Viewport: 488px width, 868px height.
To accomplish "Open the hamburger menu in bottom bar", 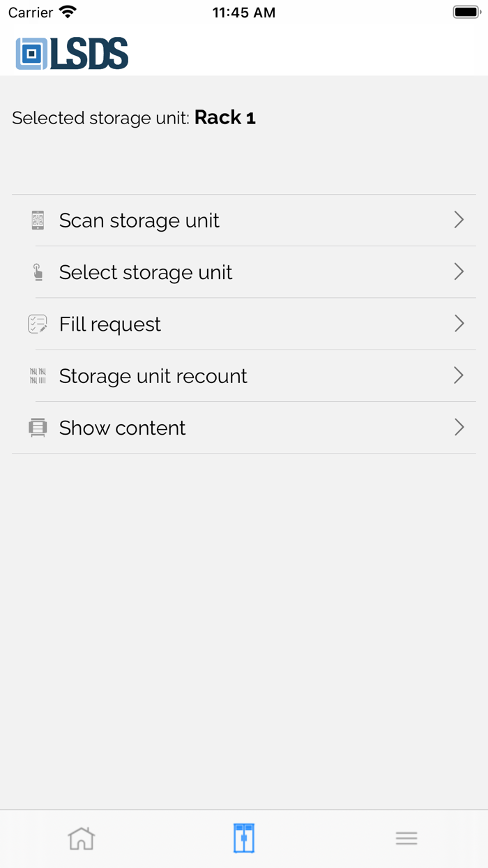I will (406, 838).
